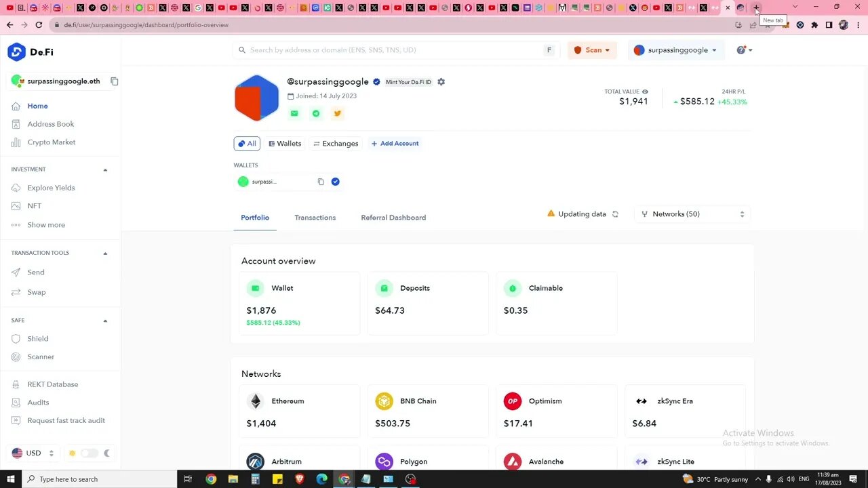
Task: Click the refresh data icon
Action: point(615,214)
